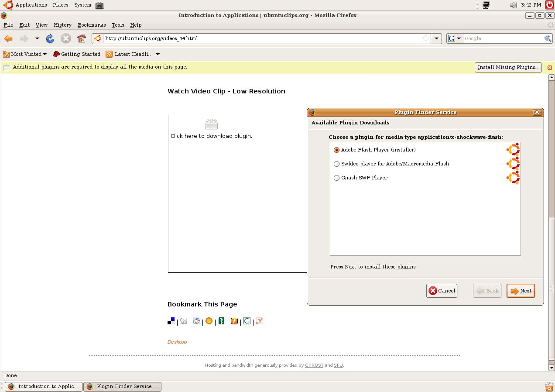
Task: Click the magnifying glass search icon
Action: pyautogui.click(x=548, y=38)
